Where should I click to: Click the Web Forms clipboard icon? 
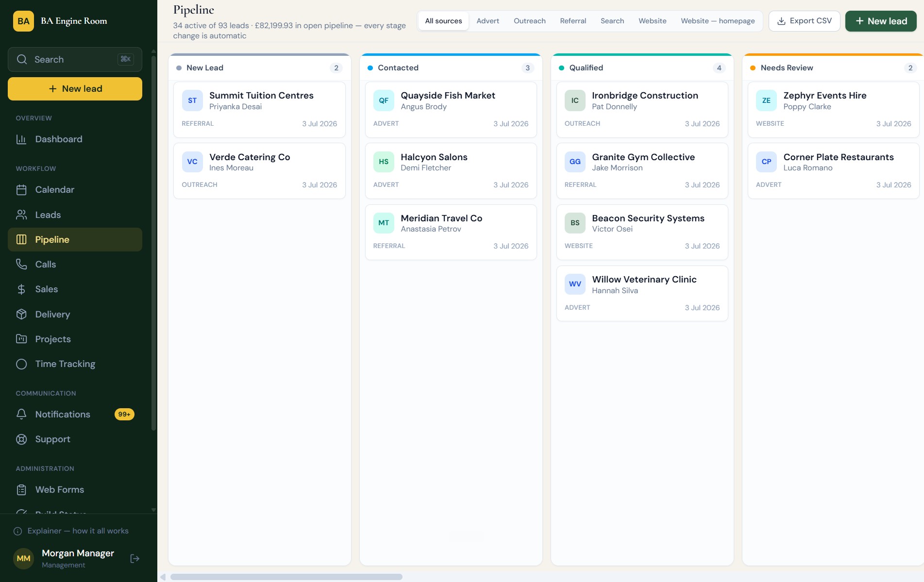click(x=21, y=490)
